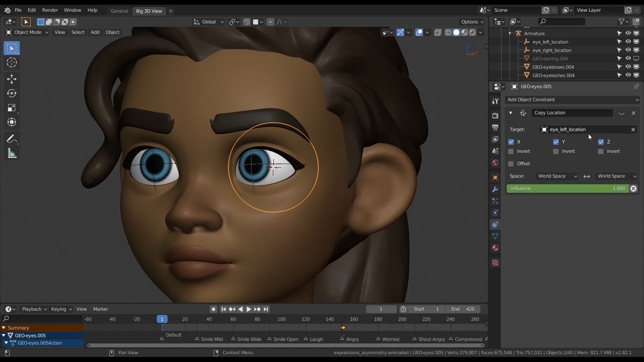Hide GEO-eyebrows.004 in the outliner
644x362 pixels.
(627, 66)
